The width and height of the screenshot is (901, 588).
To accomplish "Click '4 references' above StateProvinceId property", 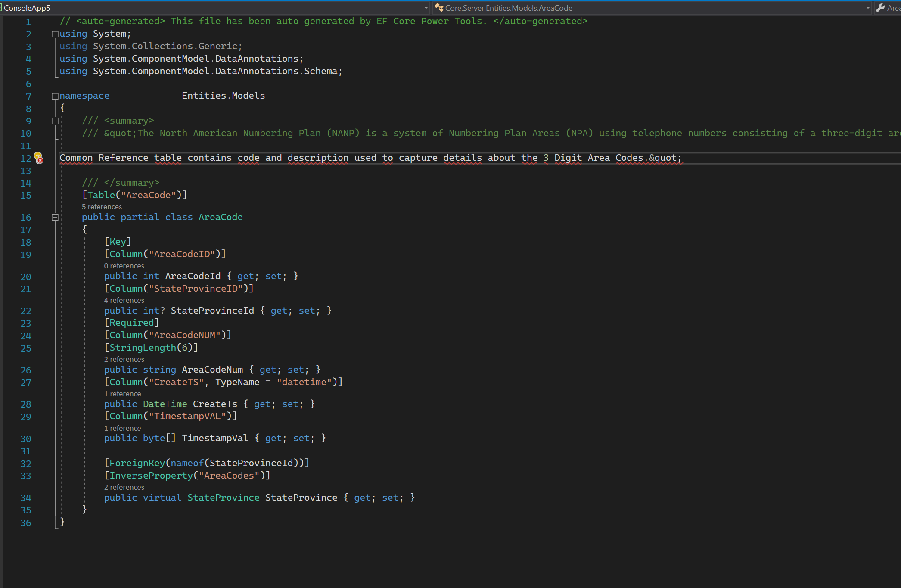I will click(124, 300).
